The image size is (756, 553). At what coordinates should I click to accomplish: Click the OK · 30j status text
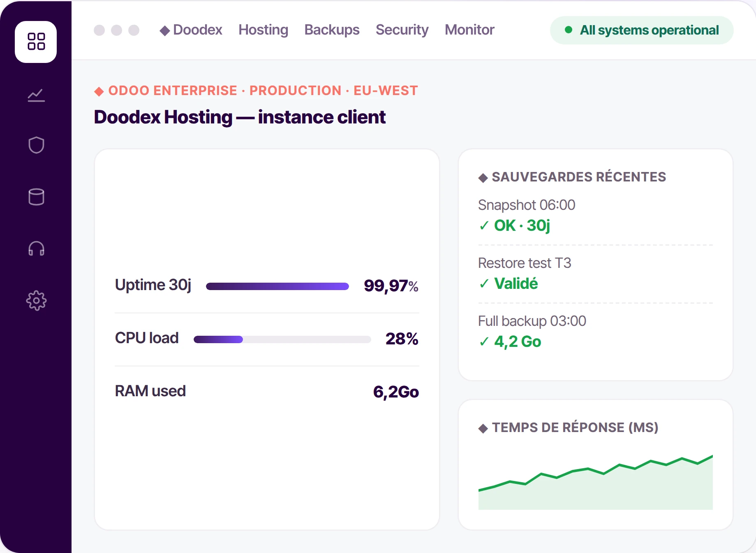tap(522, 225)
